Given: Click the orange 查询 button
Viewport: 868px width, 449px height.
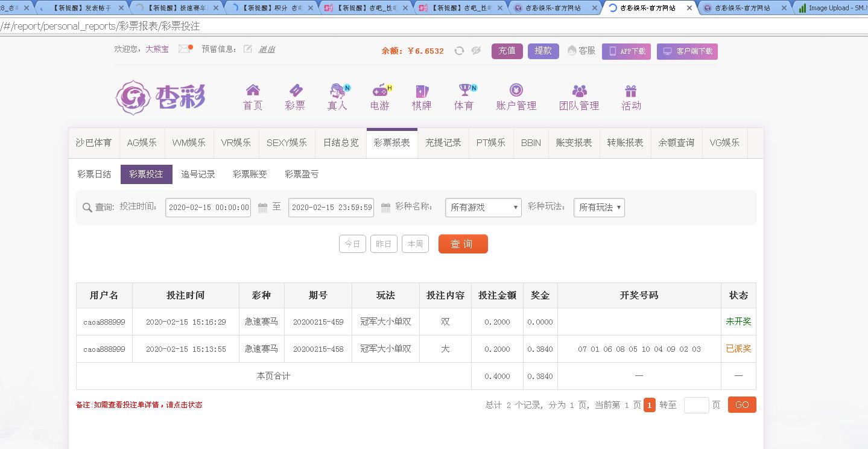Looking at the screenshot, I should point(463,244).
